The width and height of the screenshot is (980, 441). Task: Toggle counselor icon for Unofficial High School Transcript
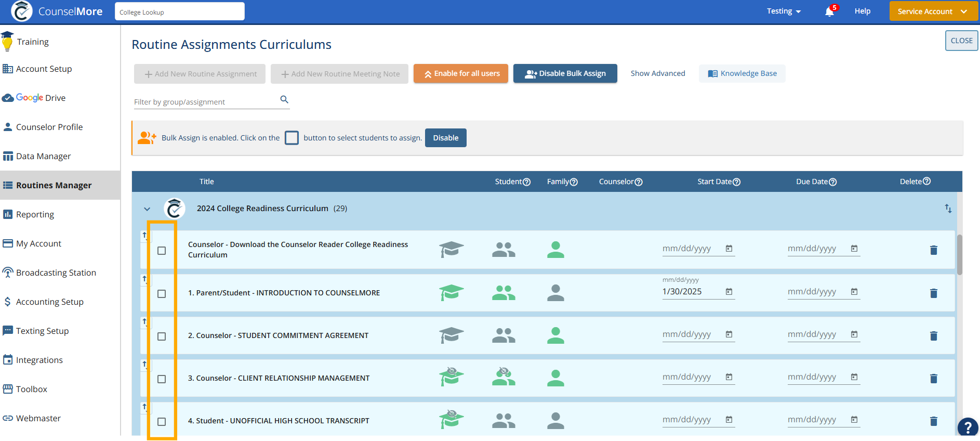(x=555, y=420)
